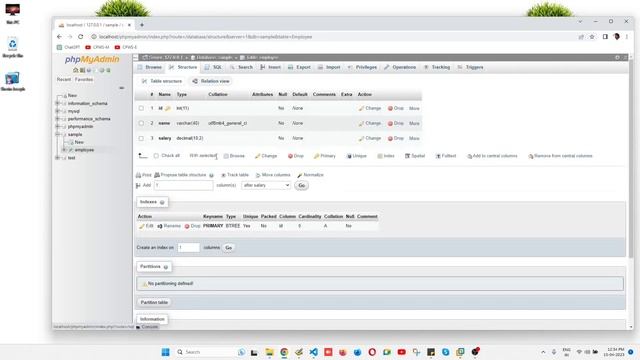The image size is (640, 360).
Task: Click Rename for the PRIMARY index
Action: [169, 226]
